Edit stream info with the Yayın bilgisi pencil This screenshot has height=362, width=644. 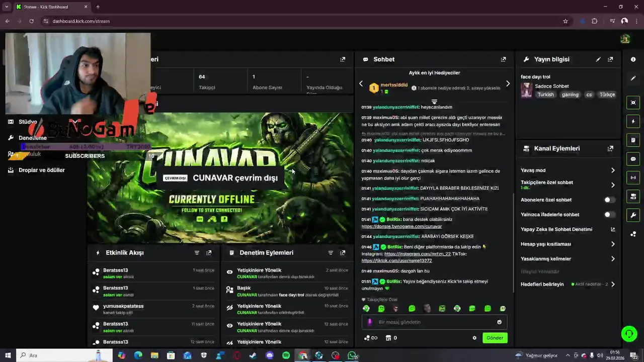coord(598,59)
